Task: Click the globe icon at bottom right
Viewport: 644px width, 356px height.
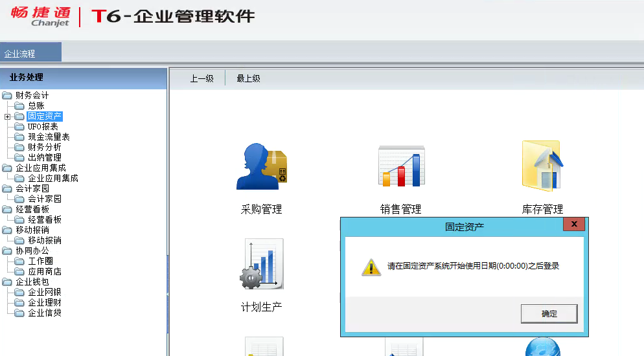Action: (x=542, y=346)
